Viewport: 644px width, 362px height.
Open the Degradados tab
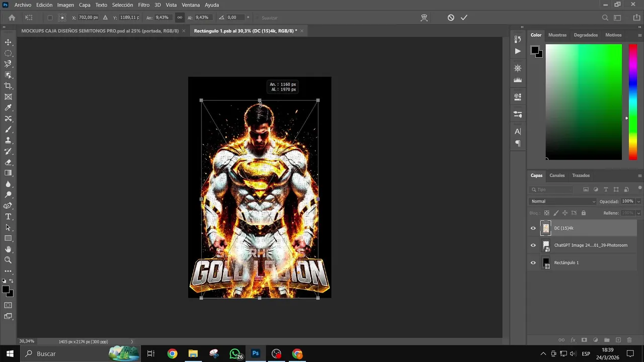586,35
